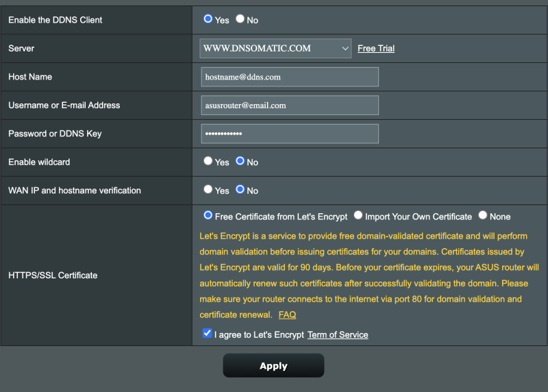Click the Let's Encrypt description text
The height and width of the screenshot is (392, 548).
pyautogui.click(x=369, y=275)
